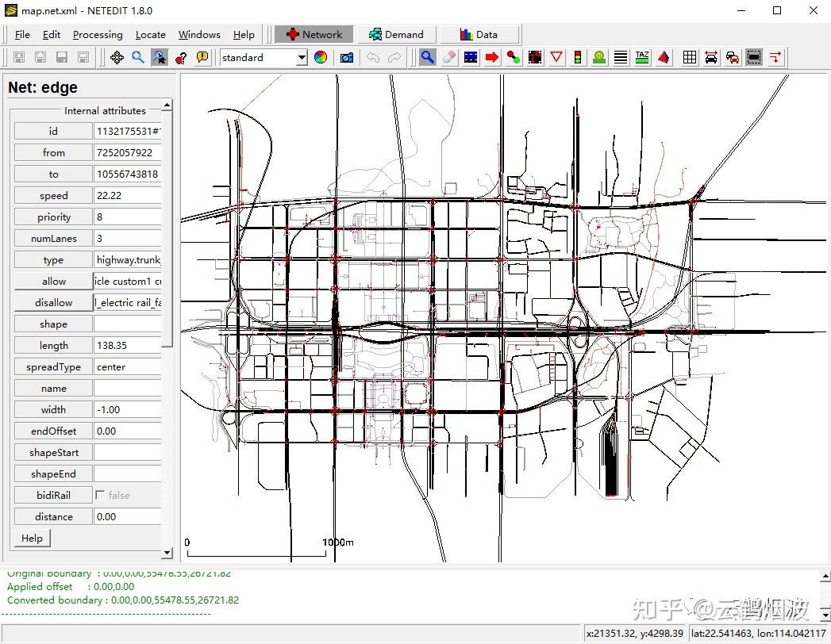Open the standard view scheme dropdown
Viewport: 831px width, 644px height.
pos(302,57)
